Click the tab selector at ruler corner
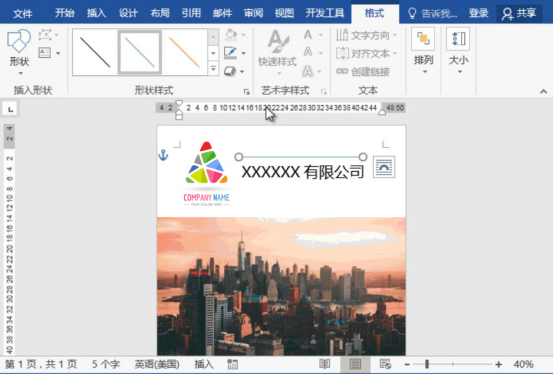554x375 pixels. 10,109
